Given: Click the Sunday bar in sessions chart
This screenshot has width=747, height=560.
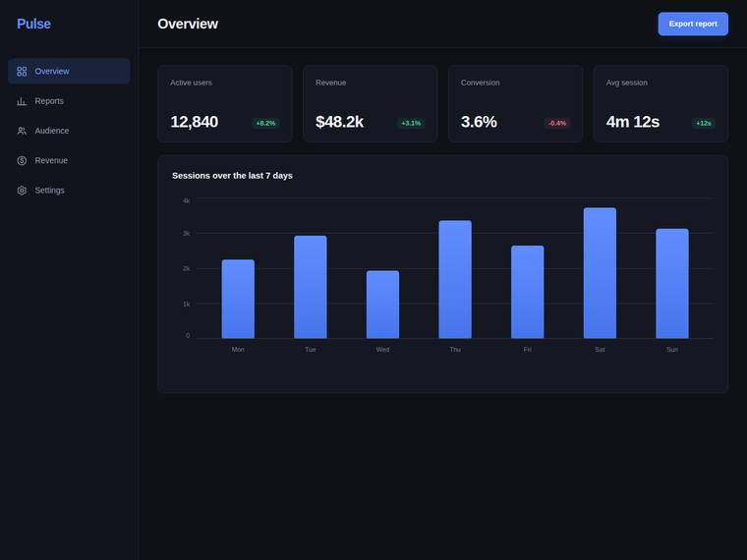Looking at the screenshot, I should [x=672, y=284].
